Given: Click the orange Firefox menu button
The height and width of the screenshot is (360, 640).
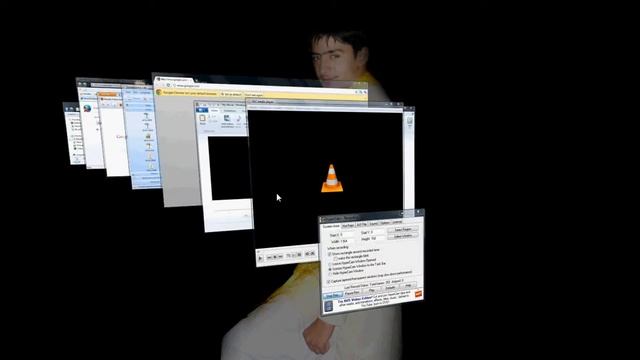Looking at the screenshot, I should tap(108, 94).
